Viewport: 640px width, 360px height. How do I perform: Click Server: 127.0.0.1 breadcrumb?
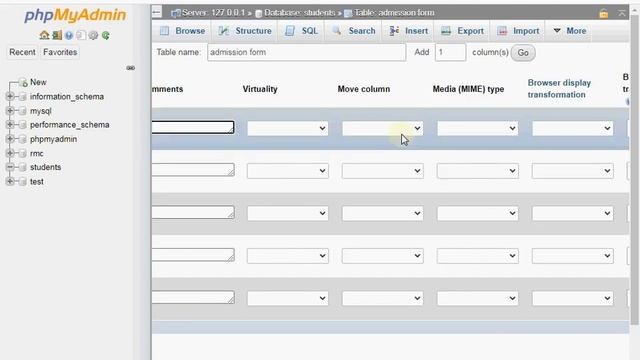(213, 13)
